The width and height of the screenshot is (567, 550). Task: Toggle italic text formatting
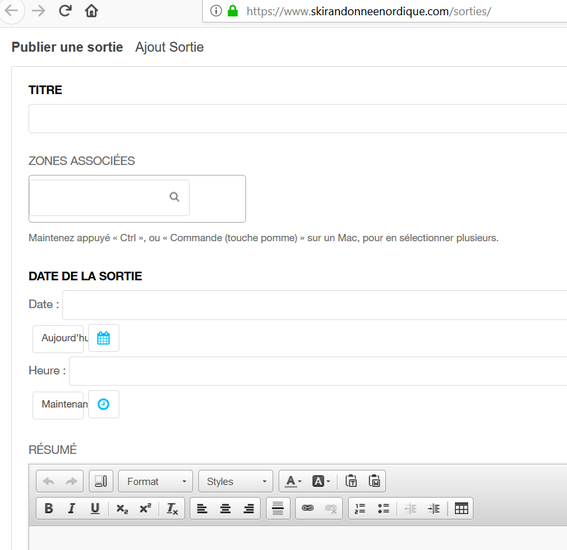point(72,508)
